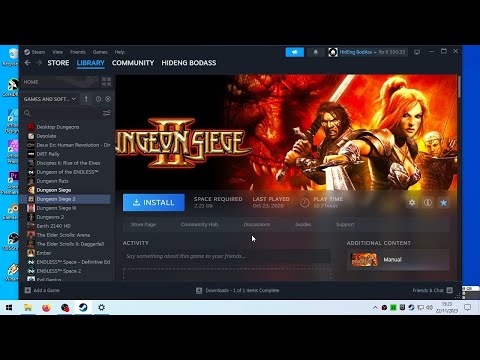Click the ready-to-play filter icon
480x360 pixels.
click(x=108, y=99)
